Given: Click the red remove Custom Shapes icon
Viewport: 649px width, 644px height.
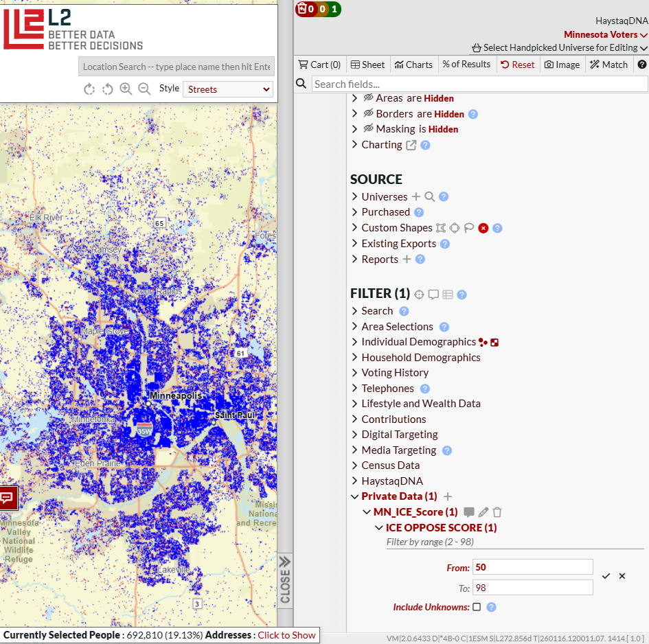Looking at the screenshot, I should pos(483,228).
